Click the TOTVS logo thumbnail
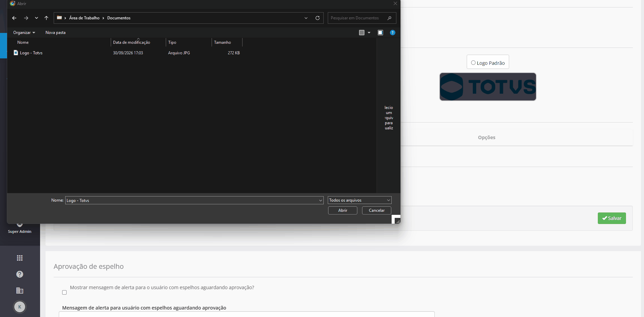Viewport: 644px width, 317px height. [x=488, y=87]
